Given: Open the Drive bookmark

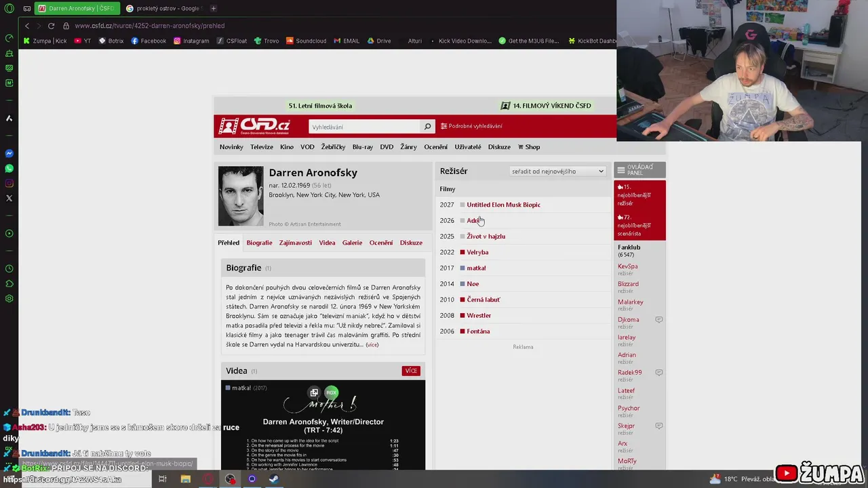Looking at the screenshot, I should 379,41.
